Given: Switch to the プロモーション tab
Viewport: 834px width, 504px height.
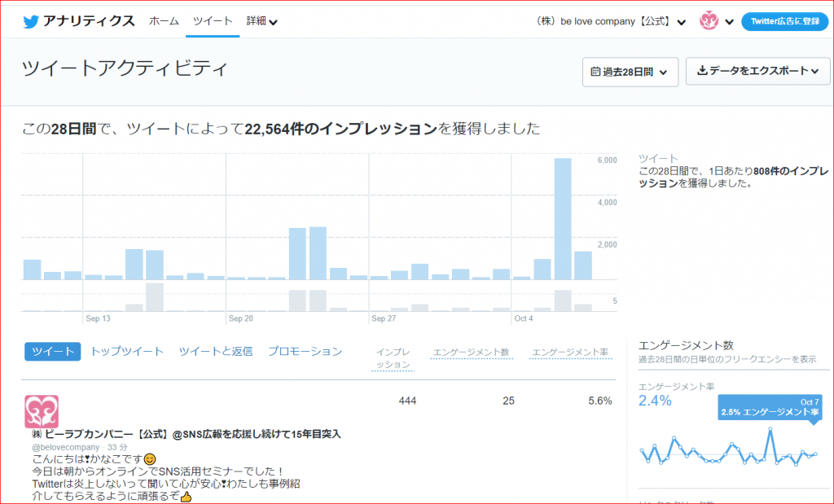Looking at the screenshot, I should (305, 352).
